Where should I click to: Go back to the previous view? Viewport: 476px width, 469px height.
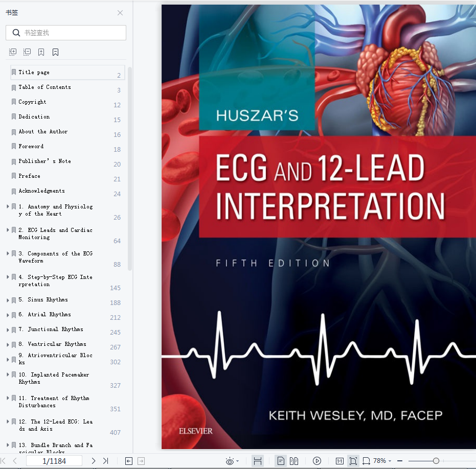point(129,461)
